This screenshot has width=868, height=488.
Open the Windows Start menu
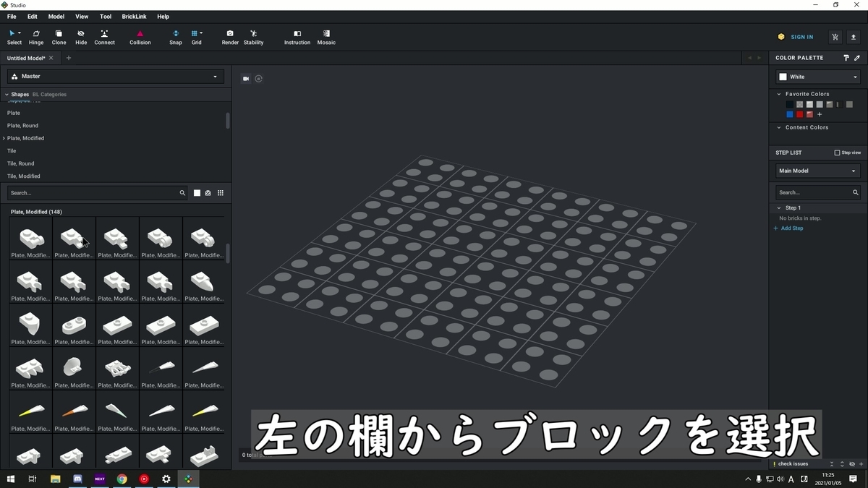pos(11,479)
